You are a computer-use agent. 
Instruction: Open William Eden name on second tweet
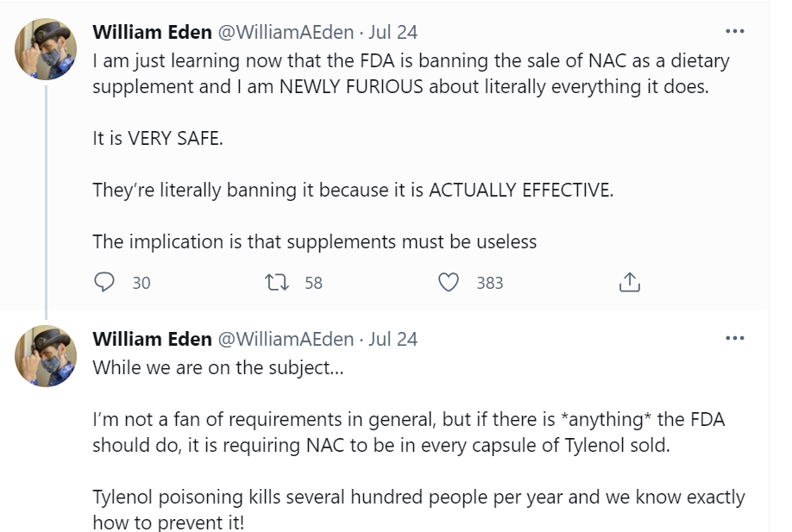pos(152,339)
